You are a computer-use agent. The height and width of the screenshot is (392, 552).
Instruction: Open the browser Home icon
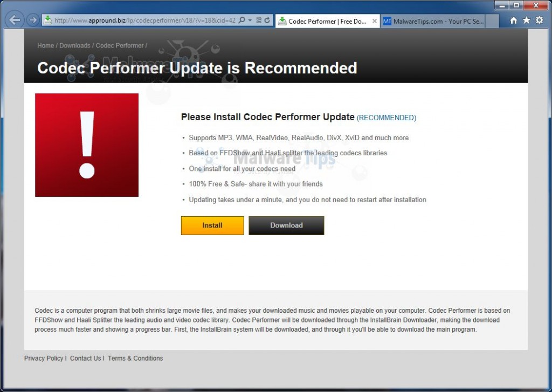click(514, 20)
